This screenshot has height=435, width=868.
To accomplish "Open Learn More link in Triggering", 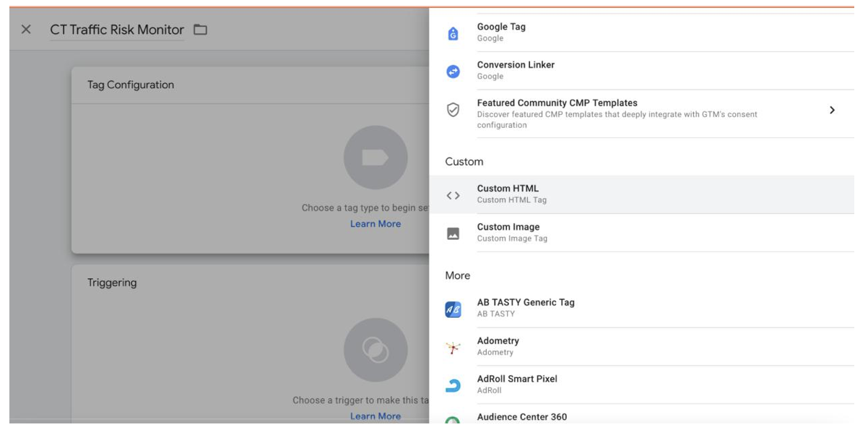I will [376, 416].
